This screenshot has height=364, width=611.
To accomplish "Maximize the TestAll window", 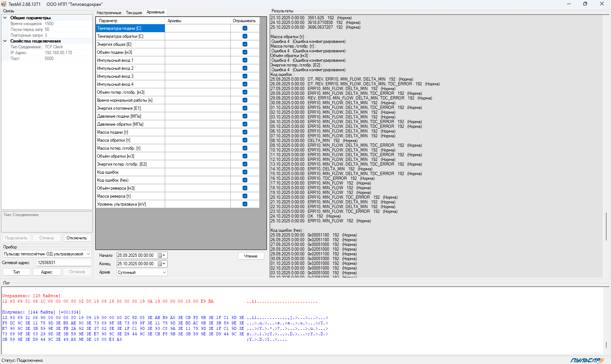I will pyautogui.click(x=585, y=4).
